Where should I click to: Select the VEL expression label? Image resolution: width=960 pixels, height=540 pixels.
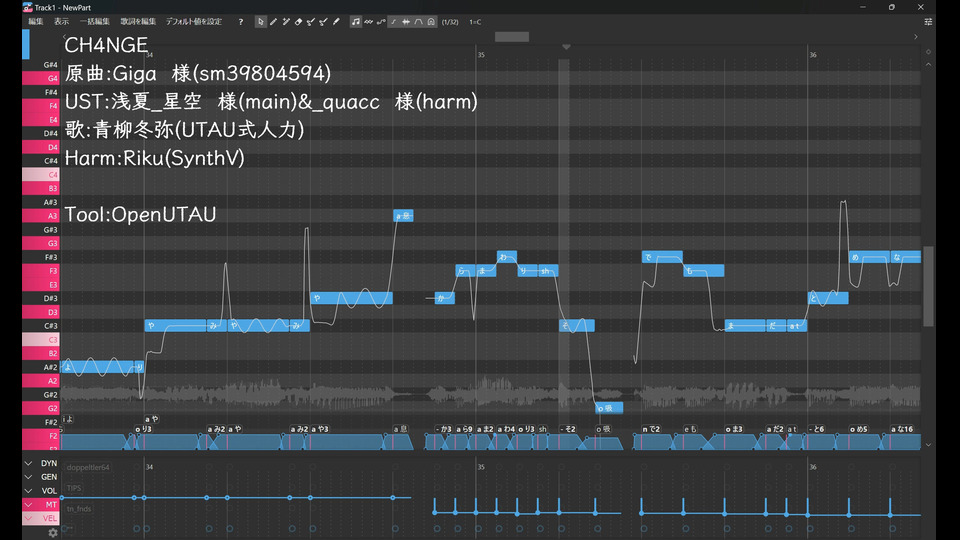[50, 519]
